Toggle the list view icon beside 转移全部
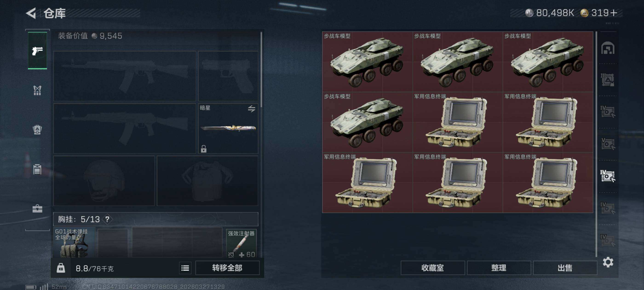Screen dimensions: 644x290 185,268
